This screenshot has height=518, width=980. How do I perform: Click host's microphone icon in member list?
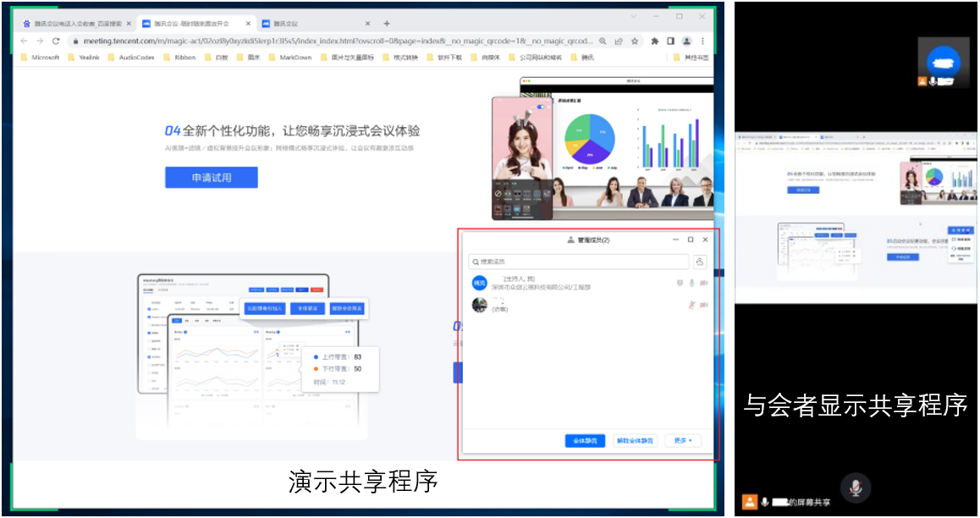click(x=692, y=283)
